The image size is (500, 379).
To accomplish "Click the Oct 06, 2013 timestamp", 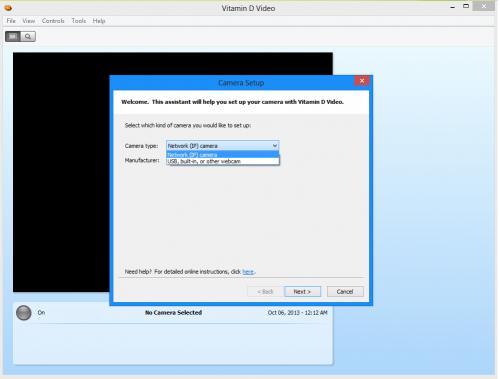I will click(297, 313).
